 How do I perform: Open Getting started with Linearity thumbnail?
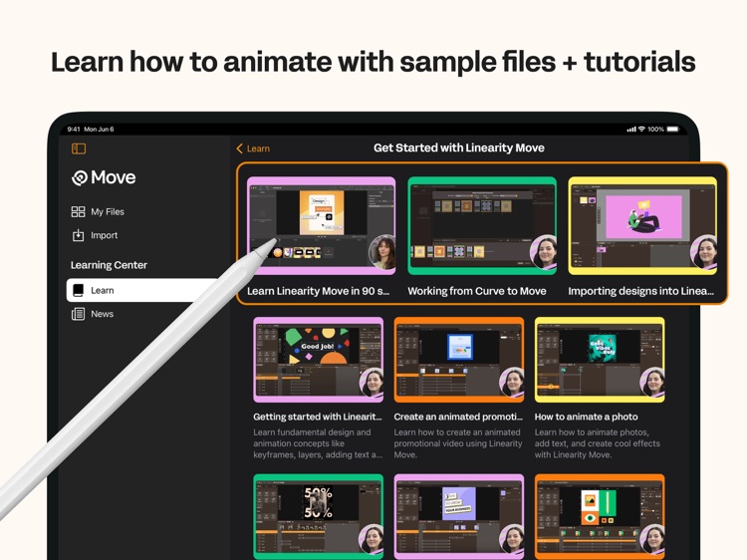pyautogui.click(x=319, y=360)
